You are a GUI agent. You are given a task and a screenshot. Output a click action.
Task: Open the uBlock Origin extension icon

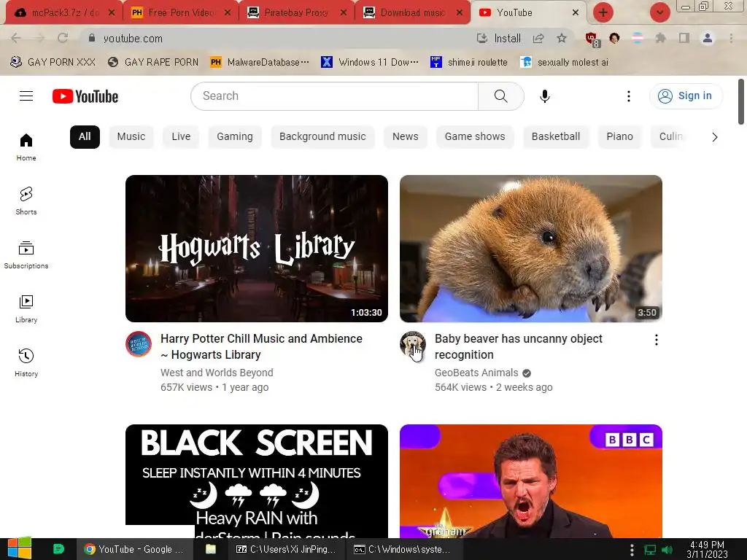click(x=592, y=39)
